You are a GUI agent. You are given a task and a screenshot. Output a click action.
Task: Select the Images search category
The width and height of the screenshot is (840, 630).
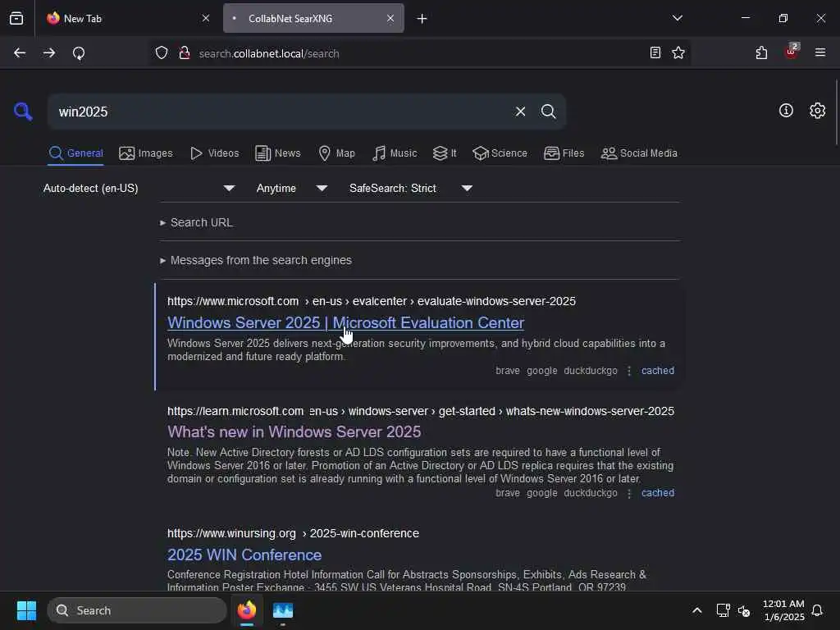pyautogui.click(x=146, y=153)
